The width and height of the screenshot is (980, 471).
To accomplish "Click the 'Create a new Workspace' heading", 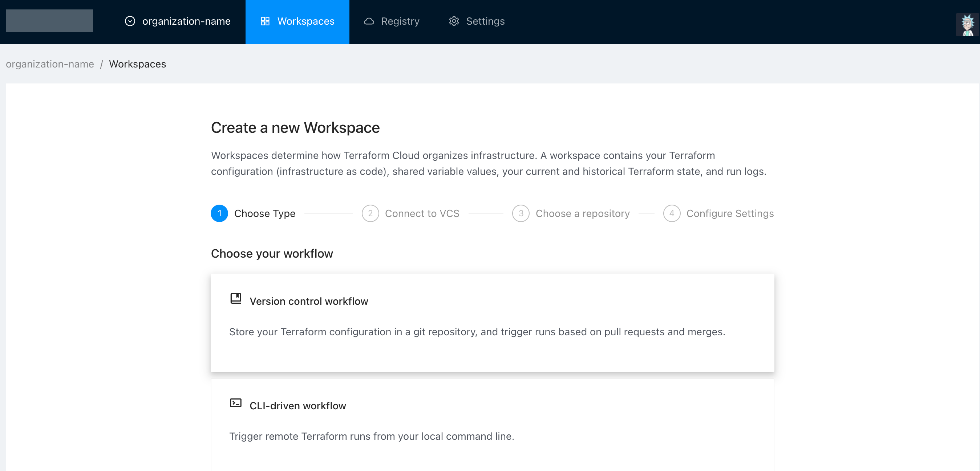I will 295,128.
